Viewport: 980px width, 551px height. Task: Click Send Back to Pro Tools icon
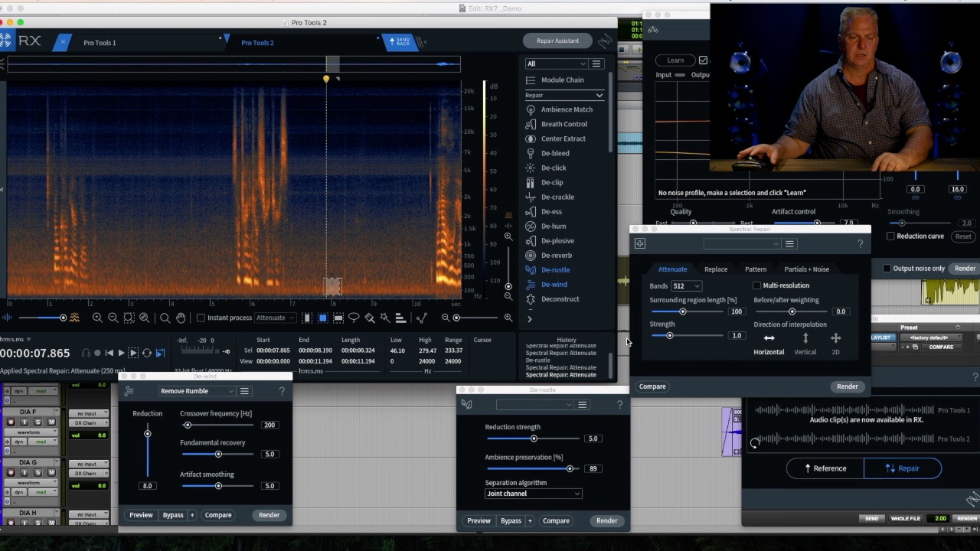(400, 41)
